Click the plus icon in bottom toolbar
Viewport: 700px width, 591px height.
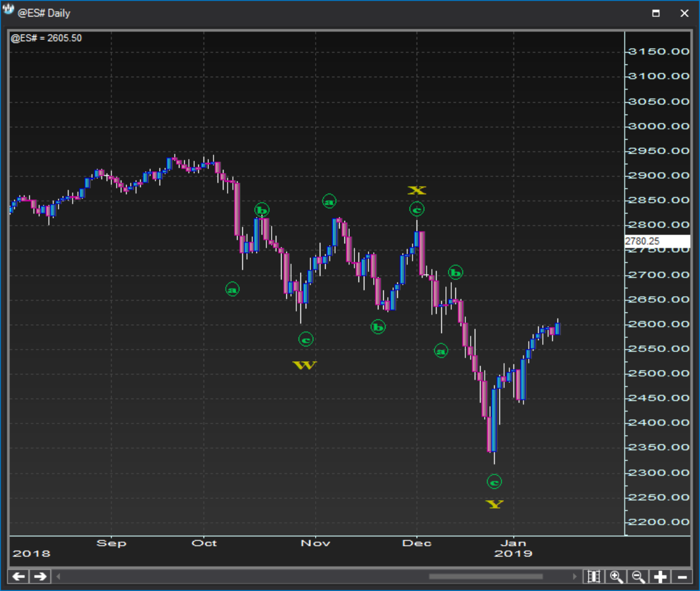(660, 577)
